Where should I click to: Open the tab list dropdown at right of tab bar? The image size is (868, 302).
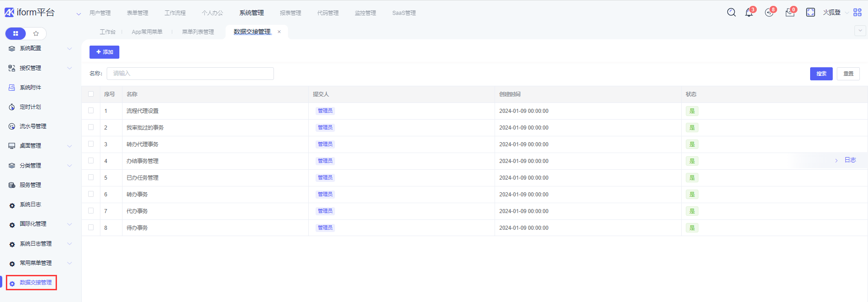pyautogui.click(x=860, y=31)
